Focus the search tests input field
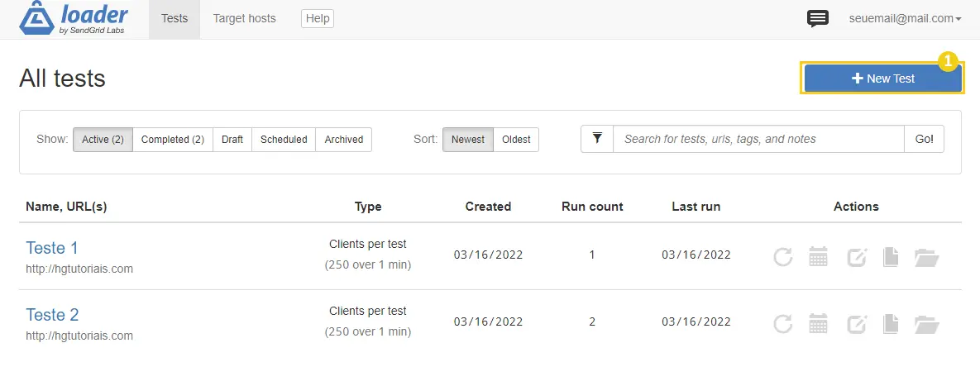Screen dimensions: 980x381 758,139
